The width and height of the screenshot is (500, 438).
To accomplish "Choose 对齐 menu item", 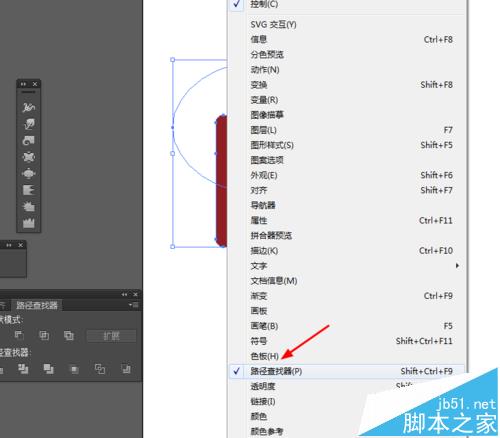I will [347, 190].
